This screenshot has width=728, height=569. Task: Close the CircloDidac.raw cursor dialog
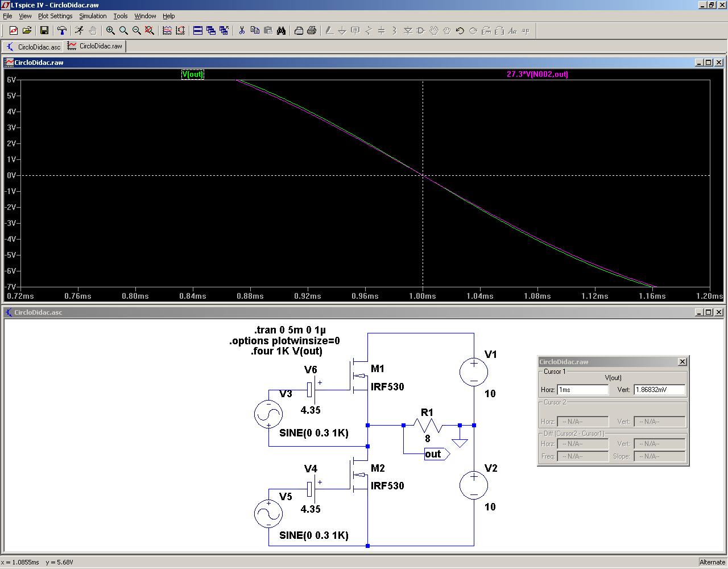coord(682,362)
